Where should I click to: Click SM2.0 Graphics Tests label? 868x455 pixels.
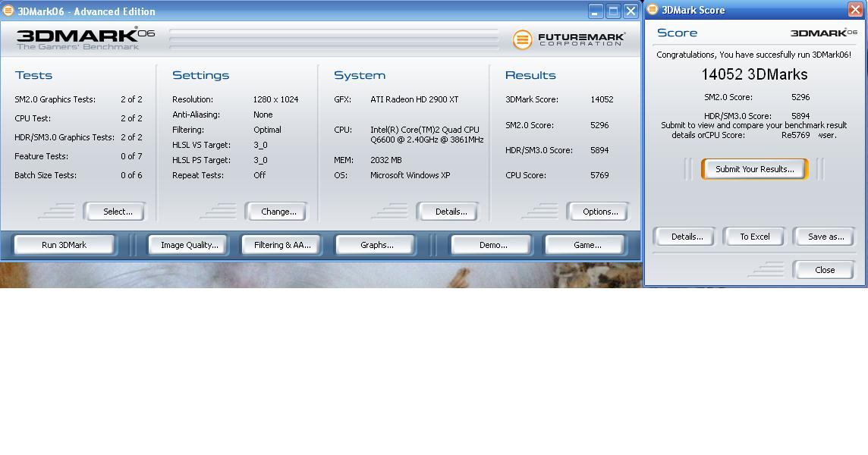coord(55,99)
